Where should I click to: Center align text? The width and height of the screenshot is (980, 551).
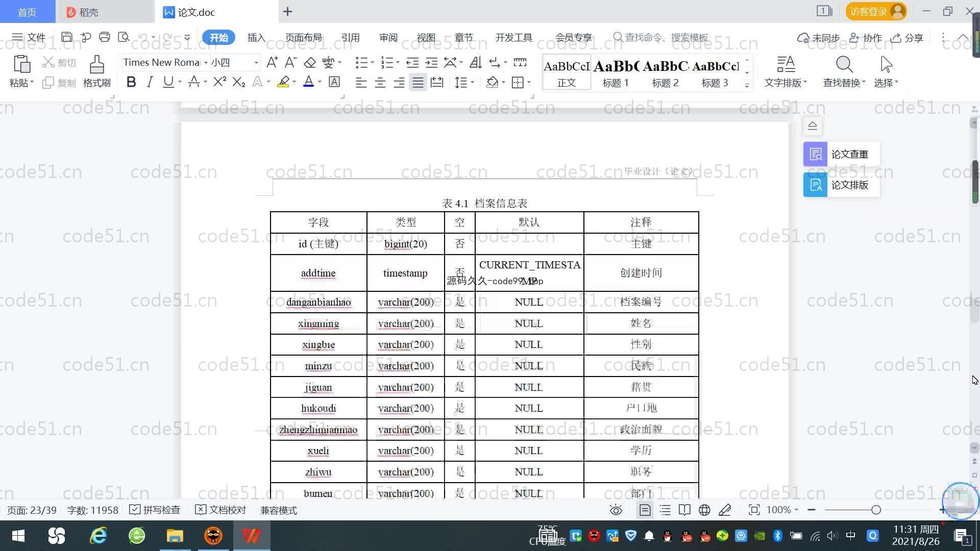point(380,82)
